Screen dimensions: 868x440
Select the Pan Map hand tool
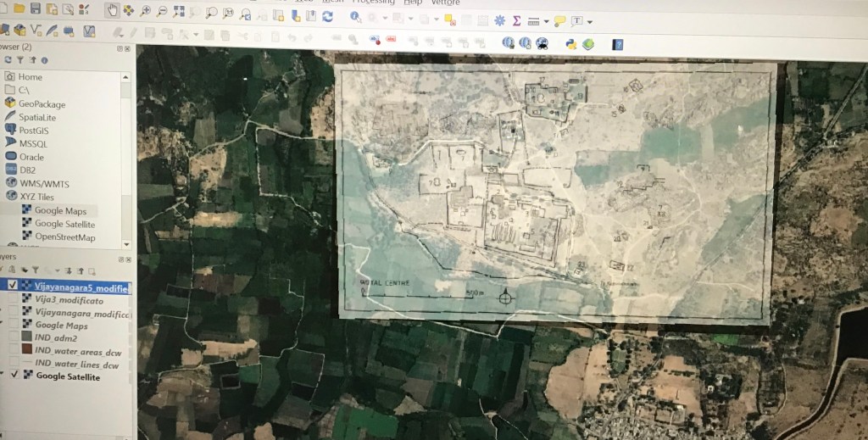(x=113, y=11)
